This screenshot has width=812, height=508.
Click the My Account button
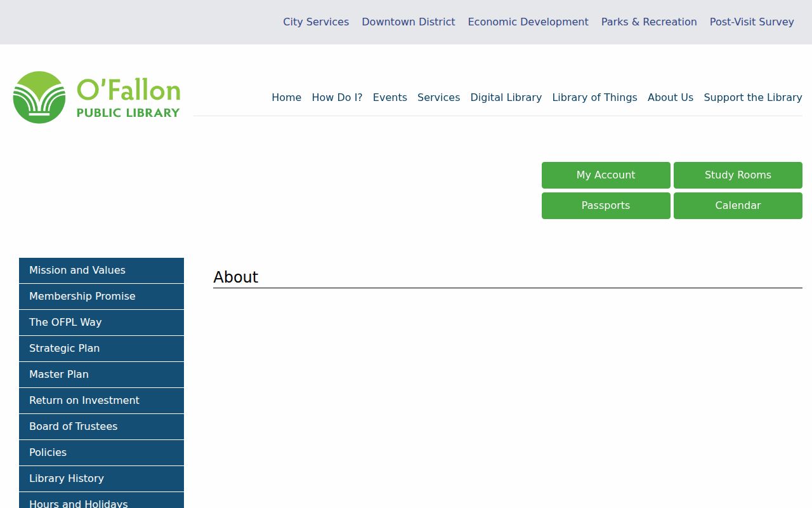click(606, 175)
